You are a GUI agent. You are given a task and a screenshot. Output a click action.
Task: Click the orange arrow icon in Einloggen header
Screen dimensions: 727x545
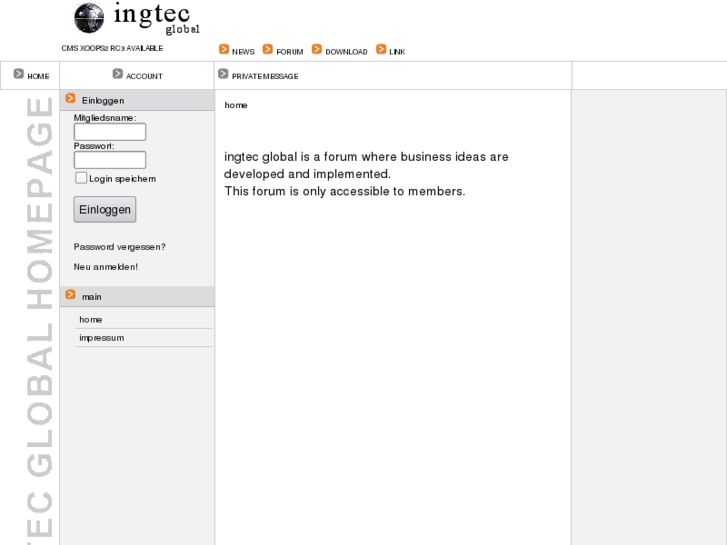coord(70,98)
